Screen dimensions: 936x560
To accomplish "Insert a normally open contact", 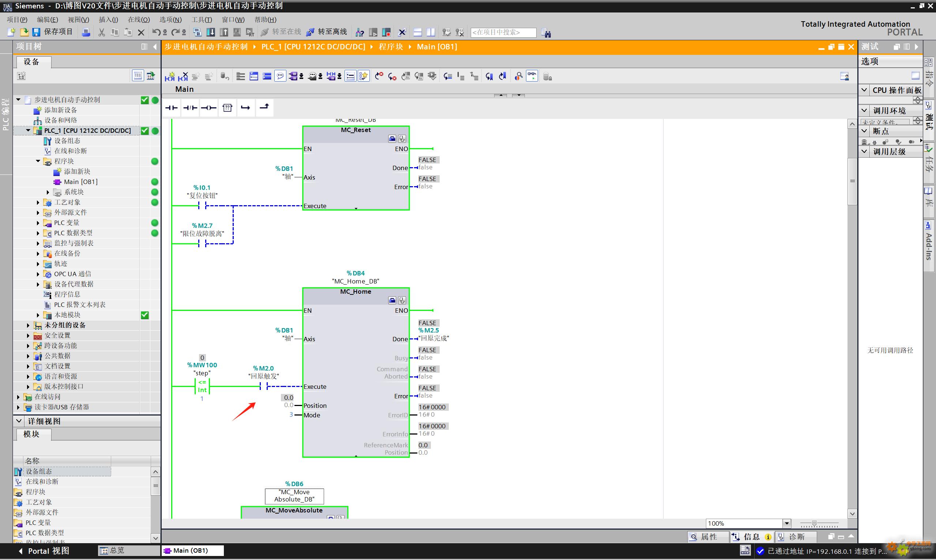I will [x=171, y=108].
